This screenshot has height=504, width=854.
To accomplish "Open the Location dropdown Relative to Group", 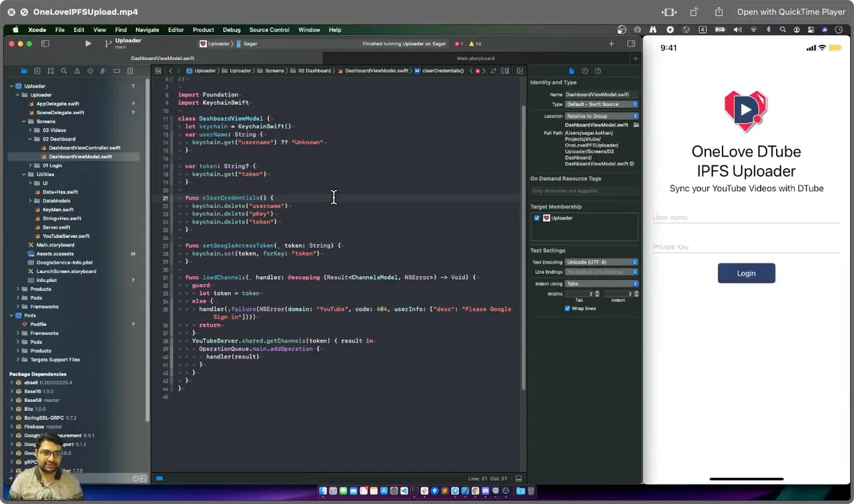I will click(601, 116).
